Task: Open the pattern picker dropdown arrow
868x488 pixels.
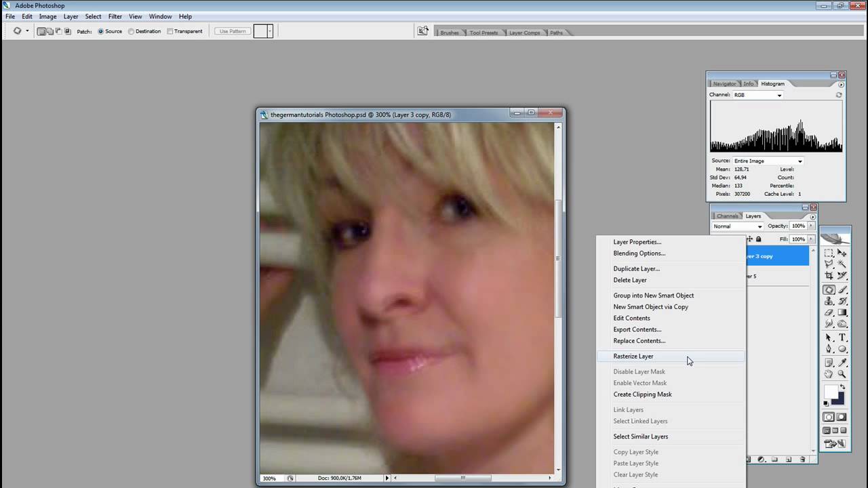Action: click(269, 31)
